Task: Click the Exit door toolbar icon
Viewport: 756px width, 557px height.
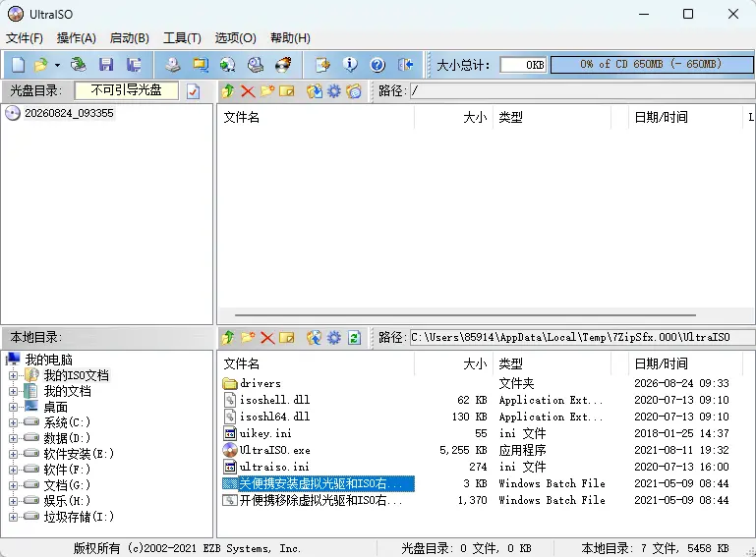Action: pyautogui.click(x=405, y=65)
